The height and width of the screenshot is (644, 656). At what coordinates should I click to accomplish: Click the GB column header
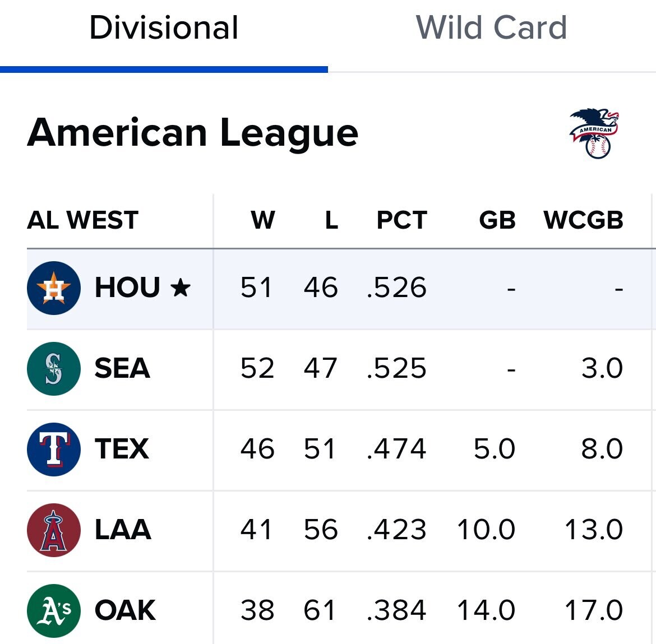click(497, 220)
